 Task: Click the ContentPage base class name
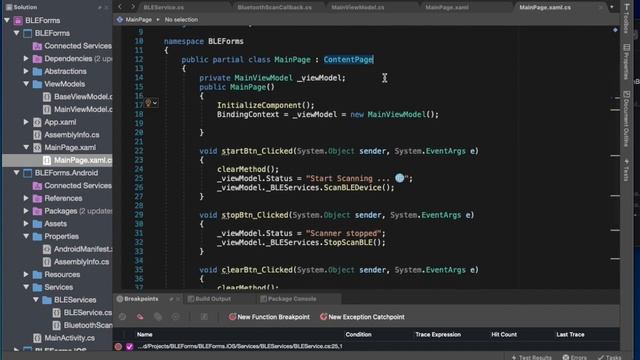[348, 60]
